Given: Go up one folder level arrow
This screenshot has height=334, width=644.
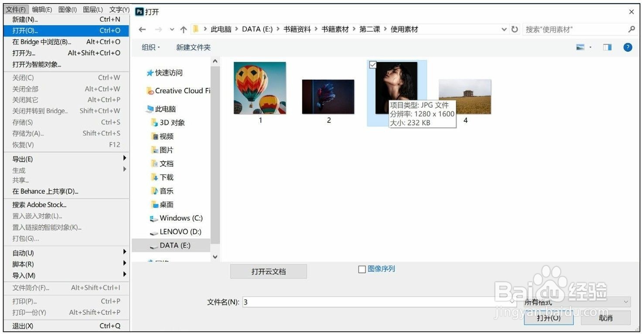Looking at the screenshot, I should pos(184,29).
